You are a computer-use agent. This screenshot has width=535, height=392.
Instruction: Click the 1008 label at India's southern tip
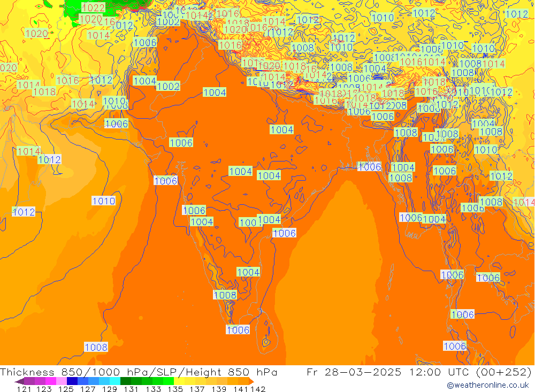click(225, 295)
